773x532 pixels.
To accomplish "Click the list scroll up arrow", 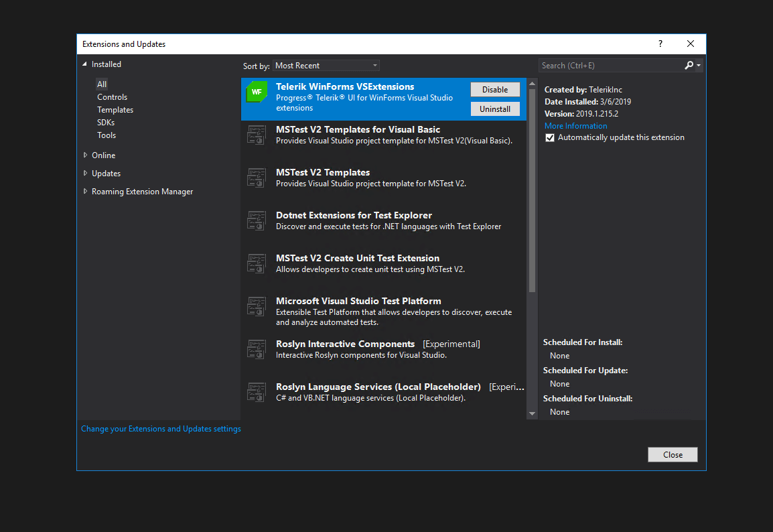I will tap(532, 83).
